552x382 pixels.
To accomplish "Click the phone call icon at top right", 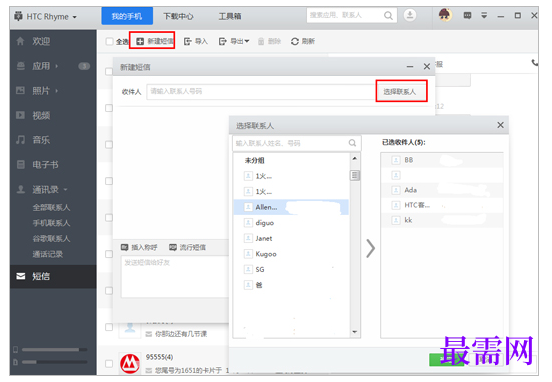I will pos(535,63).
